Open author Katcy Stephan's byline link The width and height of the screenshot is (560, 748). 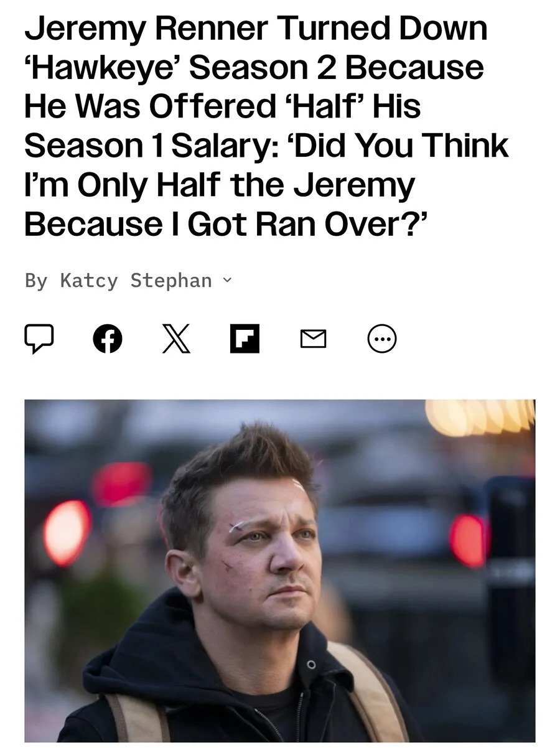[x=136, y=281]
